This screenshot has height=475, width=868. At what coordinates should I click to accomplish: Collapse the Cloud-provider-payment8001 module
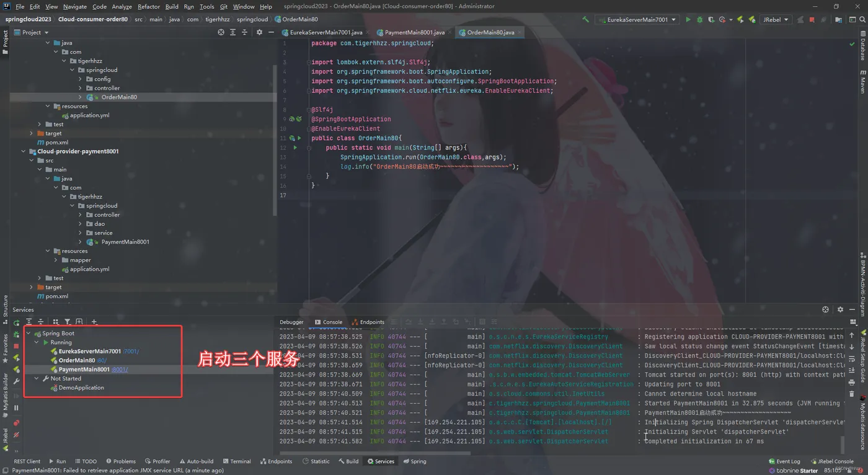pyautogui.click(x=24, y=151)
